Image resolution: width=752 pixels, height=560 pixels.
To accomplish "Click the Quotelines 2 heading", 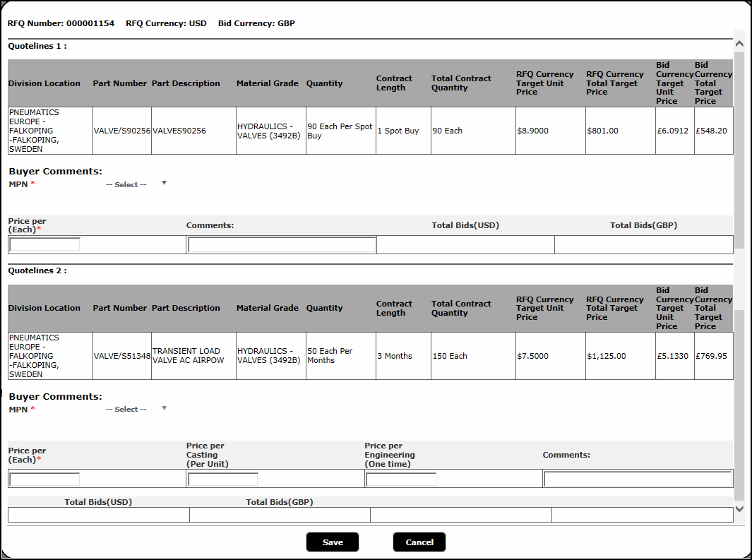I will [37, 270].
